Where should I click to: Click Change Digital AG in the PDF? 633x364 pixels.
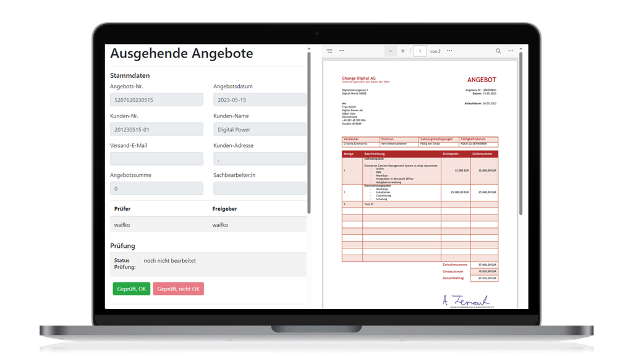click(x=359, y=78)
